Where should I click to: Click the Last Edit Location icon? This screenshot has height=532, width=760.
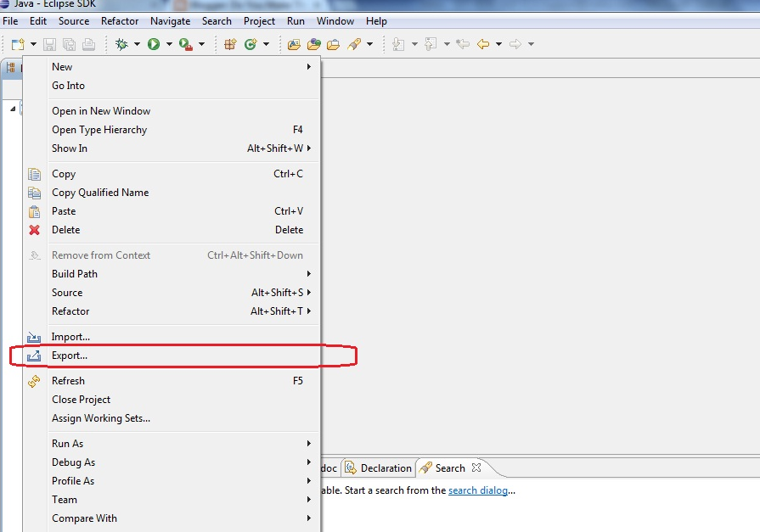463,44
